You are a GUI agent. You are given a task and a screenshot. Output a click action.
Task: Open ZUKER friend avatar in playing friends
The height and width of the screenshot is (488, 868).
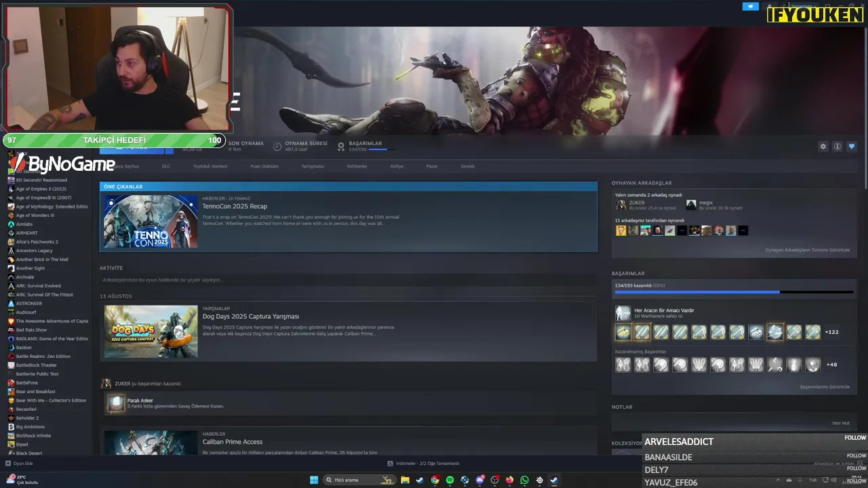point(620,205)
